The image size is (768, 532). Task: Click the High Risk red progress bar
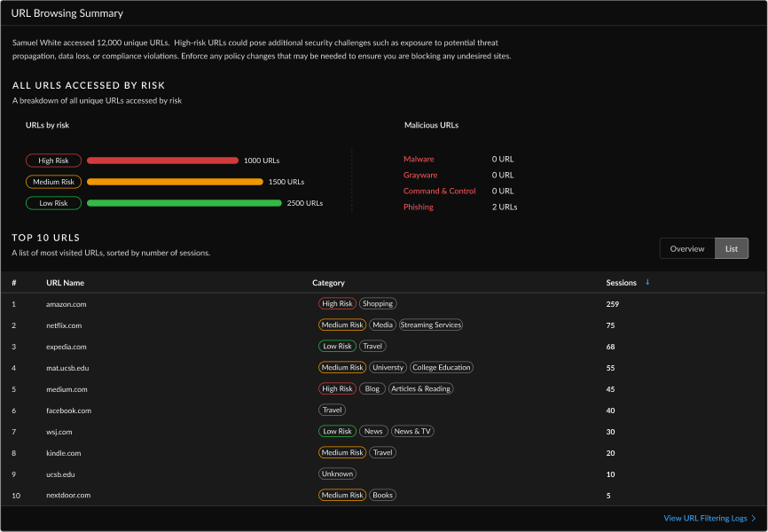point(162,160)
